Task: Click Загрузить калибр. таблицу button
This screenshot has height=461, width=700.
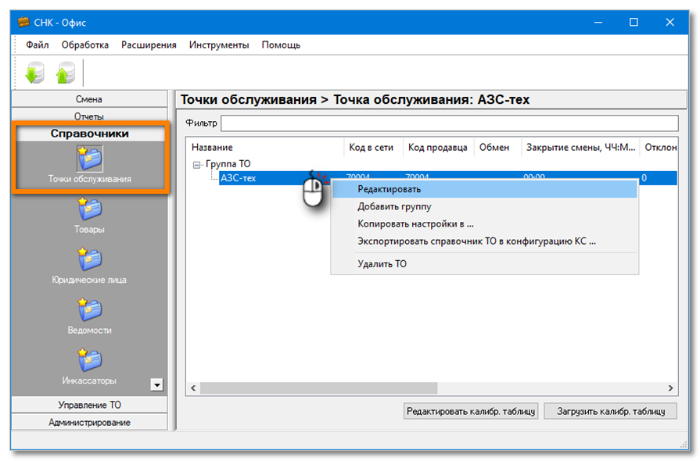Action: point(610,411)
